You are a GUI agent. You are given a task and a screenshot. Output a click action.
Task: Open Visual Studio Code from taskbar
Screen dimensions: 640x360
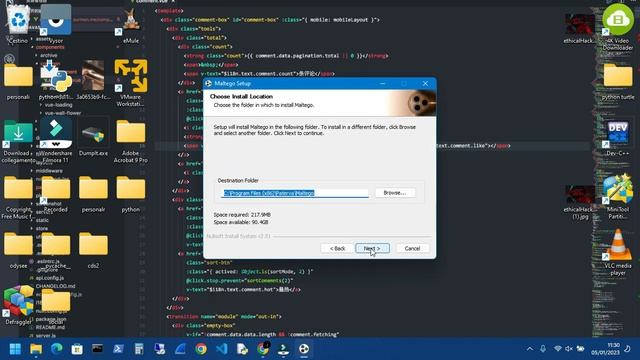222,349
